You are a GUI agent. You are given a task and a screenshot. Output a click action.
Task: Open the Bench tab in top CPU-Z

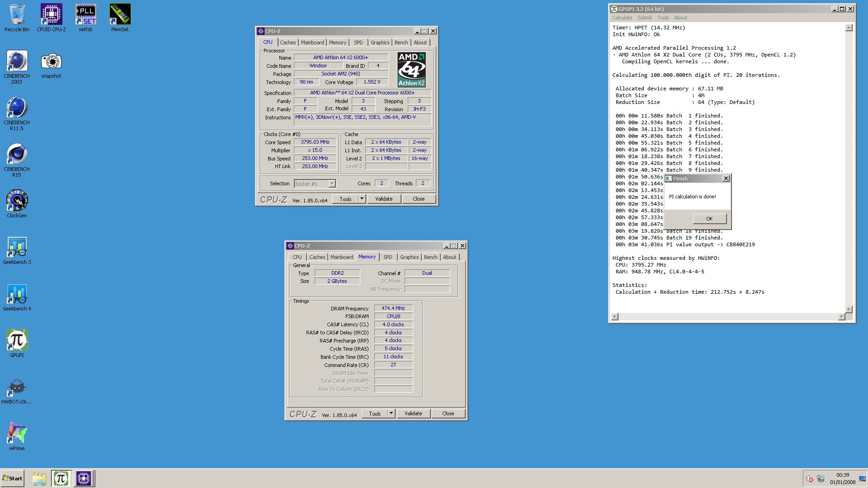(x=401, y=42)
